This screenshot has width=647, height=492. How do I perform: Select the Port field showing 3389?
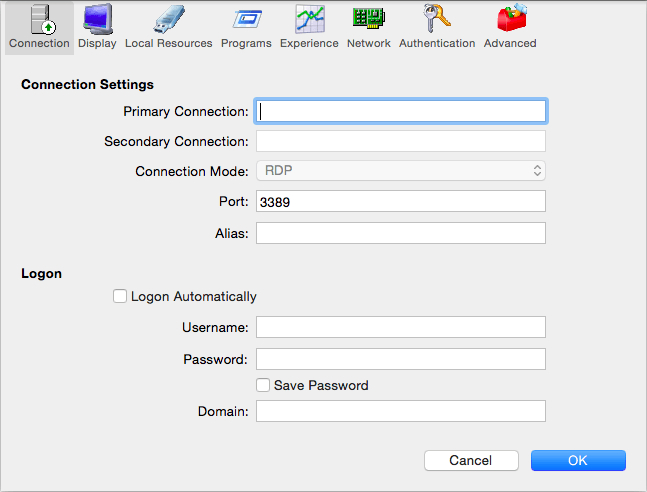tap(401, 201)
